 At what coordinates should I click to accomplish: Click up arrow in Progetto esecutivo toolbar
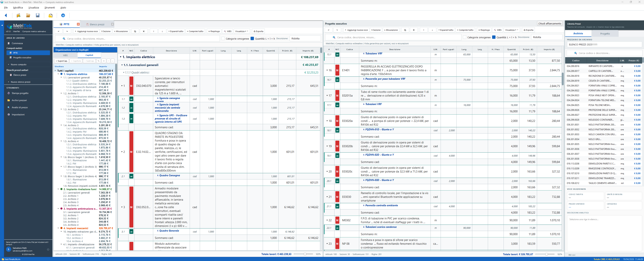tap(424, 30)
